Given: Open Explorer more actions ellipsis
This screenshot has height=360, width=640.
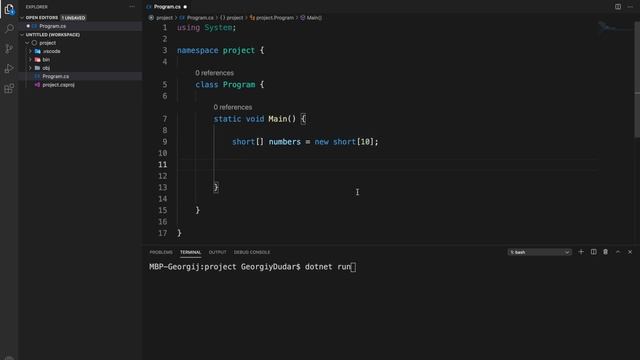Looking at the screenshot, I should [x=132, y=7].
